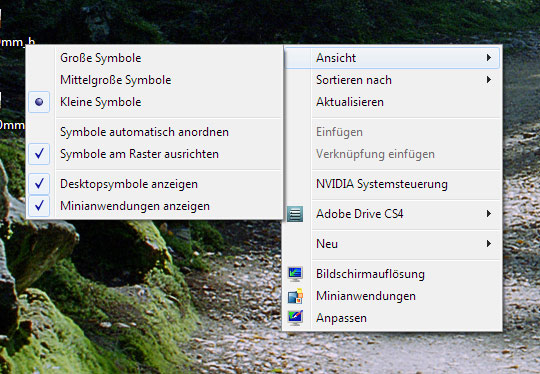This screenshot has height=374, width=540.
Task: Select the Kleine Symbole radio option
Action: coord(39,102)
